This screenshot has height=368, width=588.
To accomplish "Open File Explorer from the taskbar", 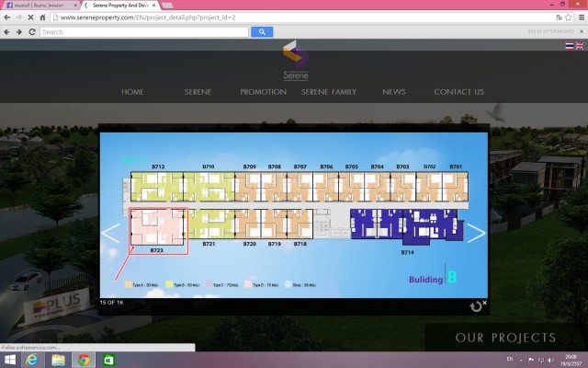I will coord(58,360).
